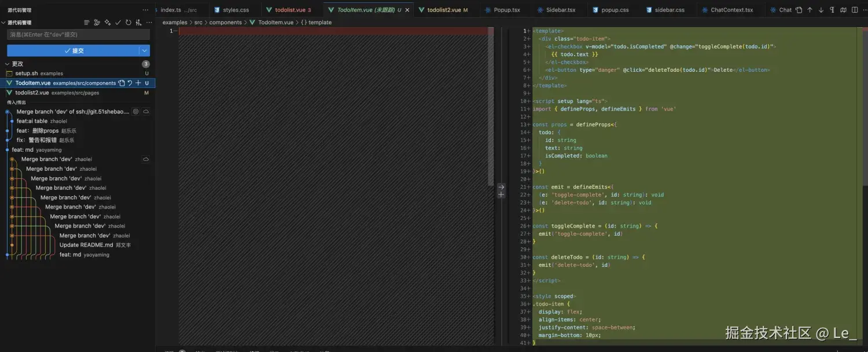Click line 36 '.todo-item {' in the right pane
The image size is (868, 352).
click(x=551, y=304)
